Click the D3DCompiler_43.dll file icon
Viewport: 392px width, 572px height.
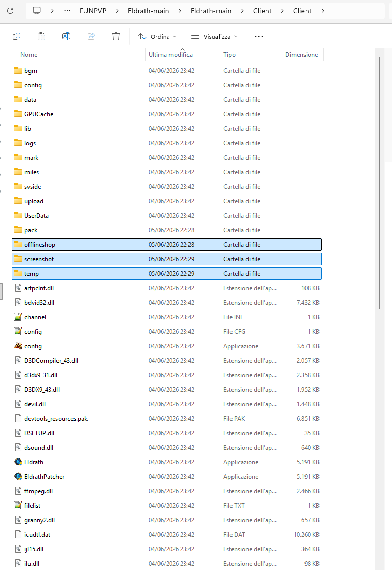tap(18, 360)
